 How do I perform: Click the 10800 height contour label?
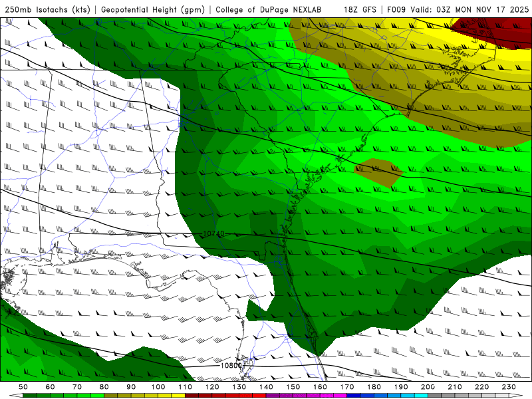coord(231,366)
